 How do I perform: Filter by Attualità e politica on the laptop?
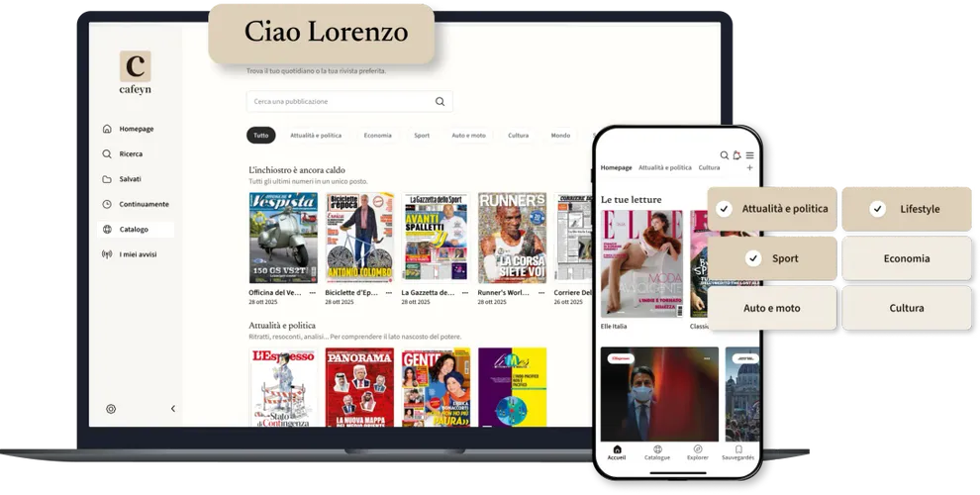coord(316,135)
